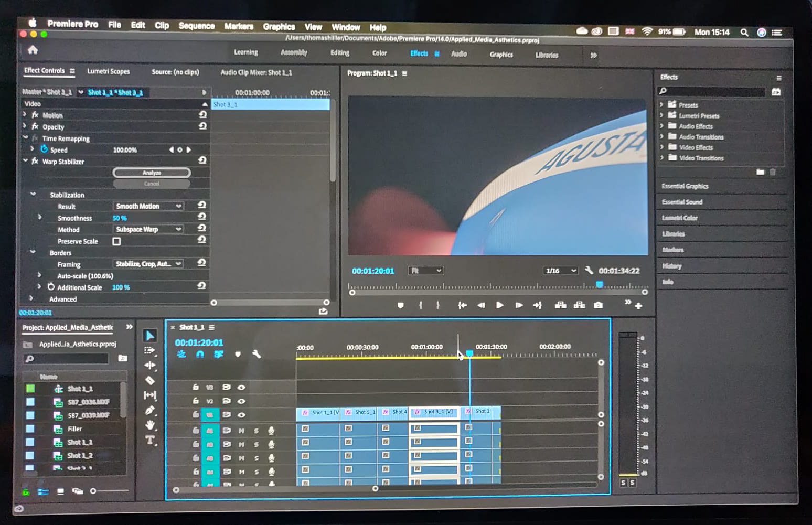The width and height of the screenshot is (812, 525).
Task: Select the Type tool
Action: pyautogui.click(x=150, y=440)
